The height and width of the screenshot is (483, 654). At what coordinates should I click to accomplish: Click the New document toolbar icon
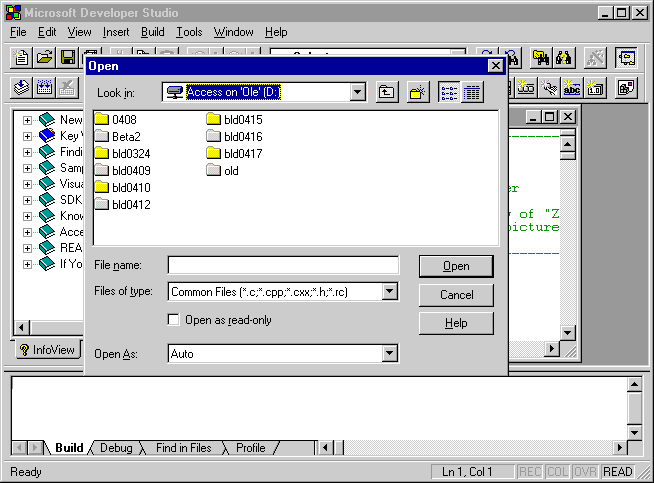(22, 58)
